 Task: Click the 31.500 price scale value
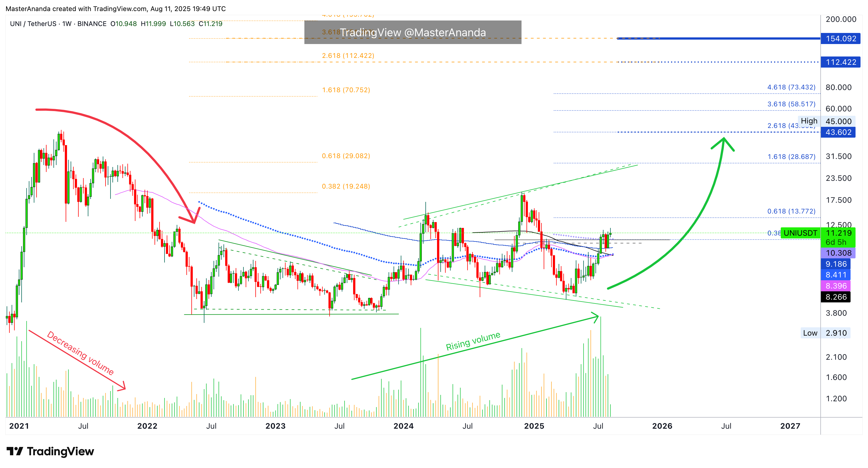[839, 156]
